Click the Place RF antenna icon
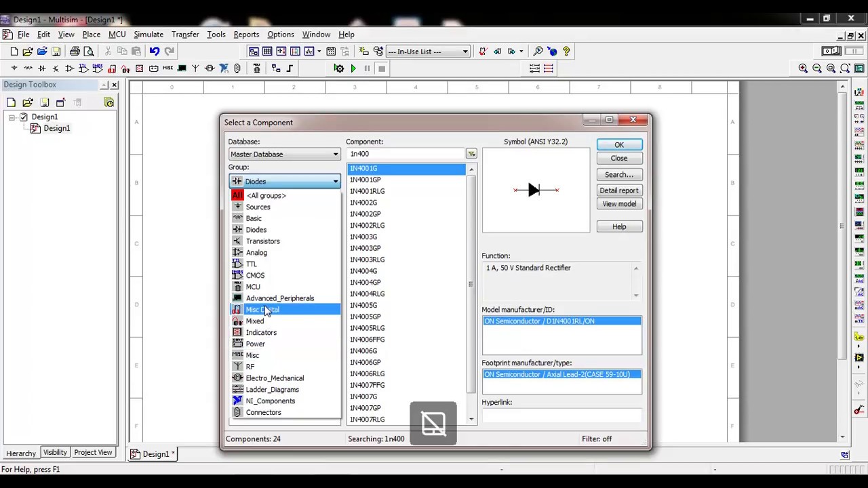868x488 pixels. 195,68
